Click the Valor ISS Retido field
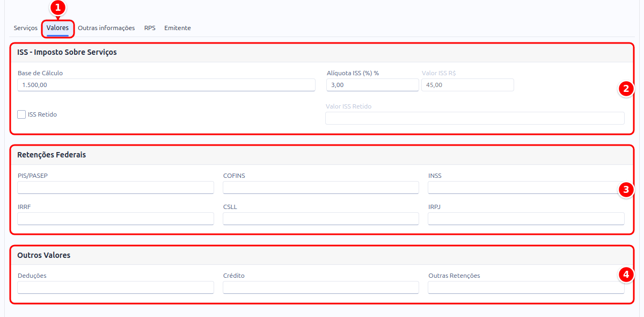 [475, 118]
